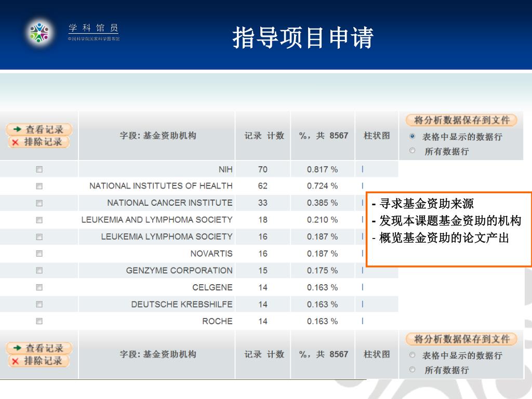Check the LEUKEMIA LYMPHOMA SOCIETY checkbox
Screen dimensions: 532x399
coord(39,237)
